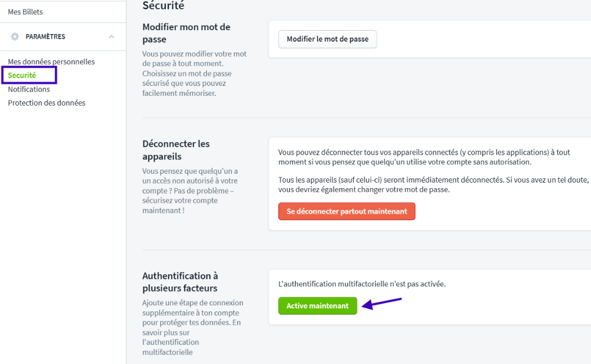Open Mes Billets in the sidebar
The width and height of the screenshot is (591, 364).
pos(25,12)
